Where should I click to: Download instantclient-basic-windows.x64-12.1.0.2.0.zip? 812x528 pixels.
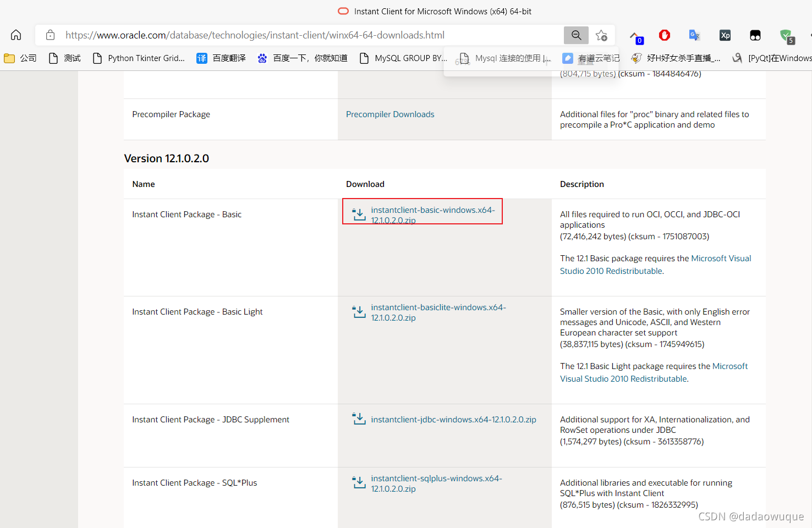click(433, 215)
